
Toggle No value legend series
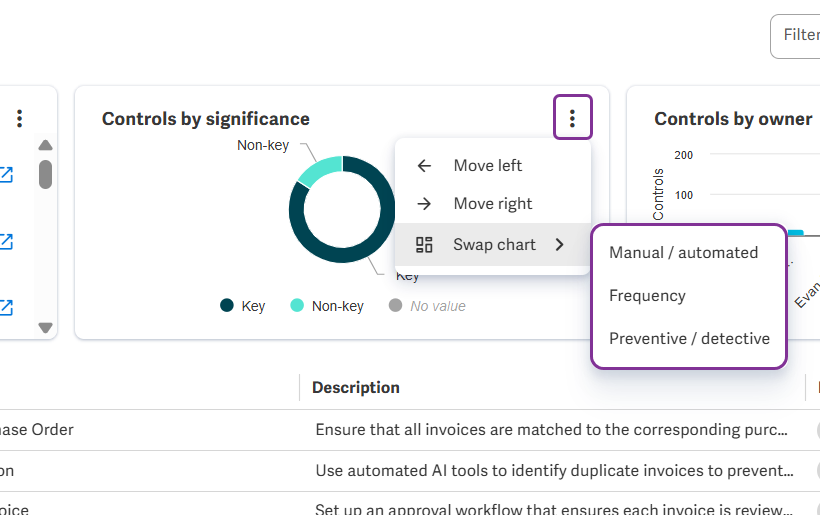[427, 306]
